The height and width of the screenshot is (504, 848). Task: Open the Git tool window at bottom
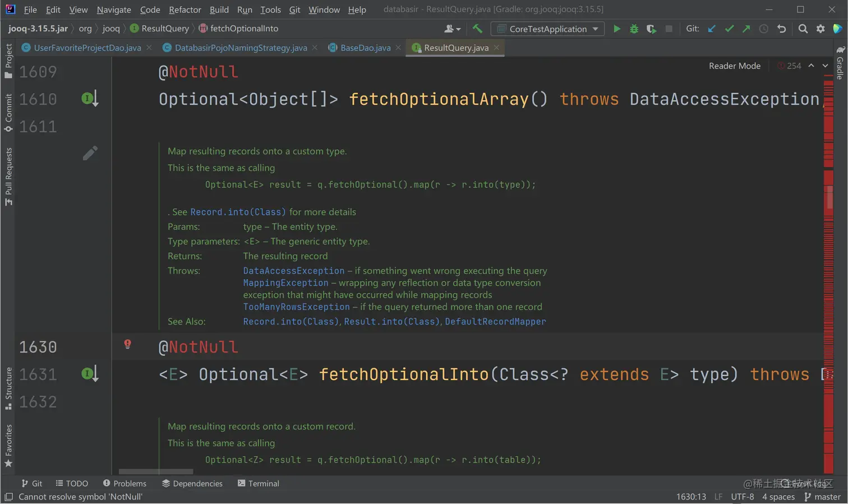coord(31,483)
